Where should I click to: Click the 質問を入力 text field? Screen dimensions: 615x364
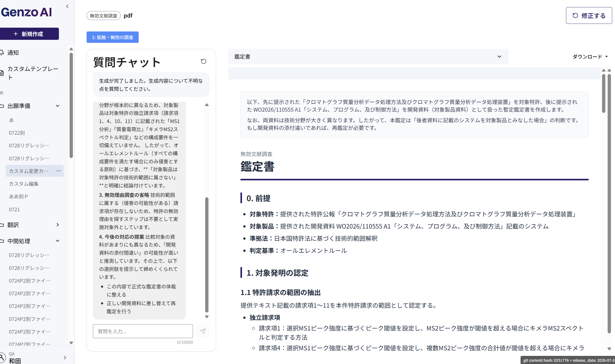(143, 331)
